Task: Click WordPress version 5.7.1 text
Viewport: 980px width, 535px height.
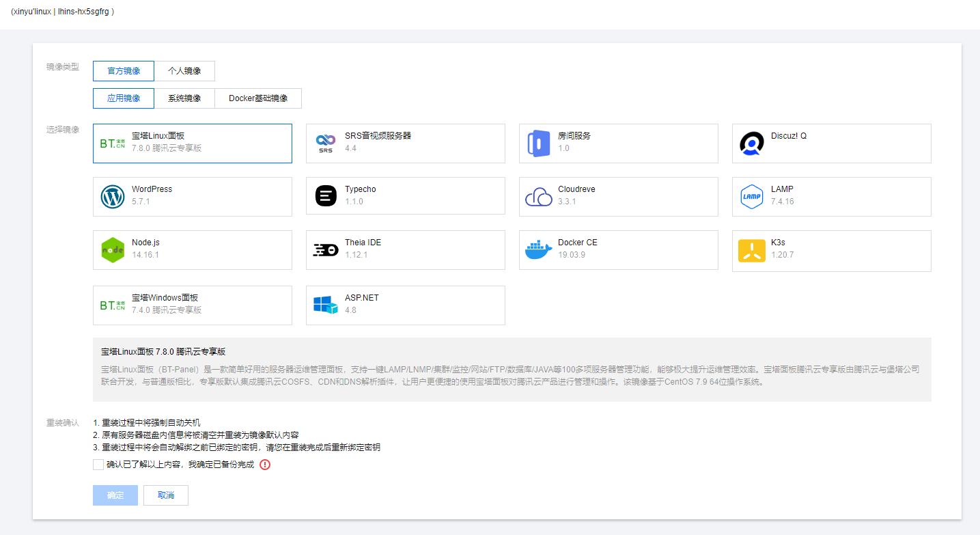Action: [141, 202]
